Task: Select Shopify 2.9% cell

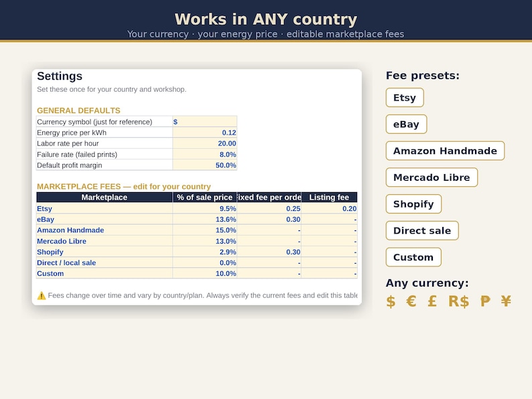Action: (204, 252)
